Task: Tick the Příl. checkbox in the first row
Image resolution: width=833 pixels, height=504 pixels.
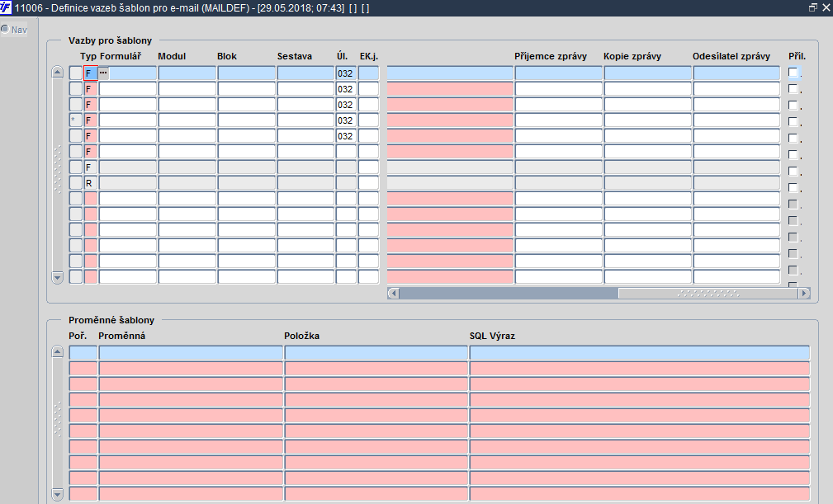Action: pos(793,72)
